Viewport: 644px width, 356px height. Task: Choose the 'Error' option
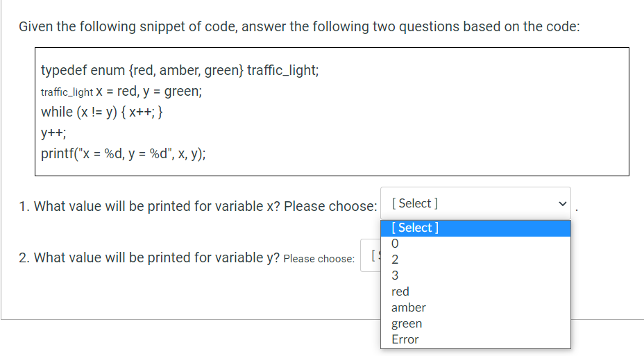[475, 340]
